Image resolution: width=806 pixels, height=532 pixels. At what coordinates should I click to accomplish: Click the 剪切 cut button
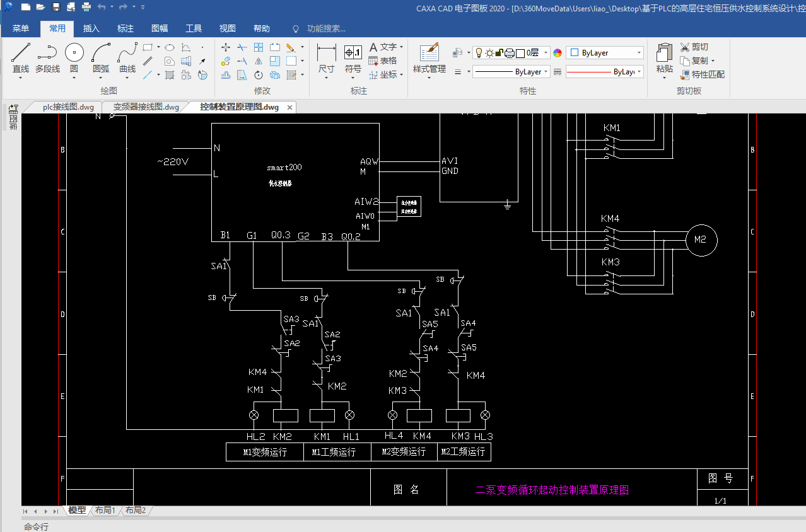point(694,47)
